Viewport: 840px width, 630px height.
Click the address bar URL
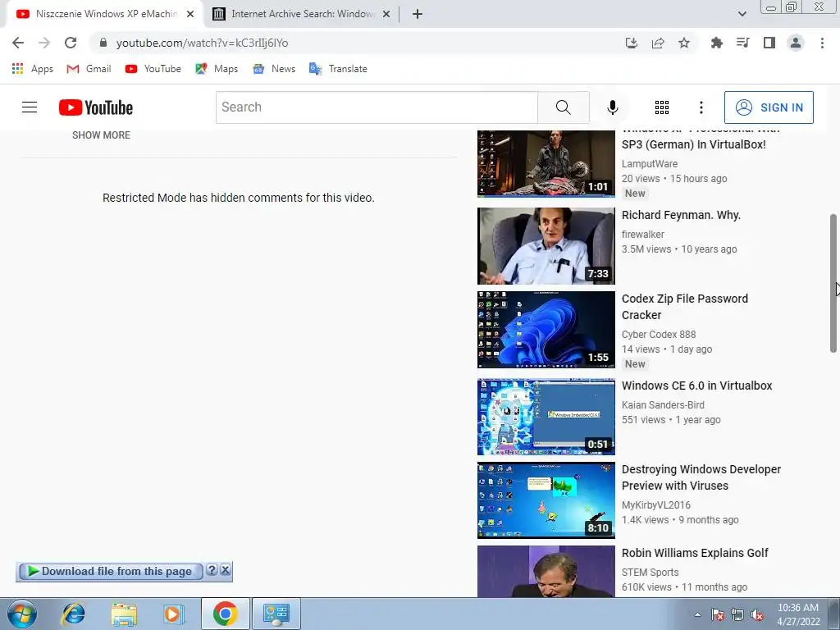(203, 43)
